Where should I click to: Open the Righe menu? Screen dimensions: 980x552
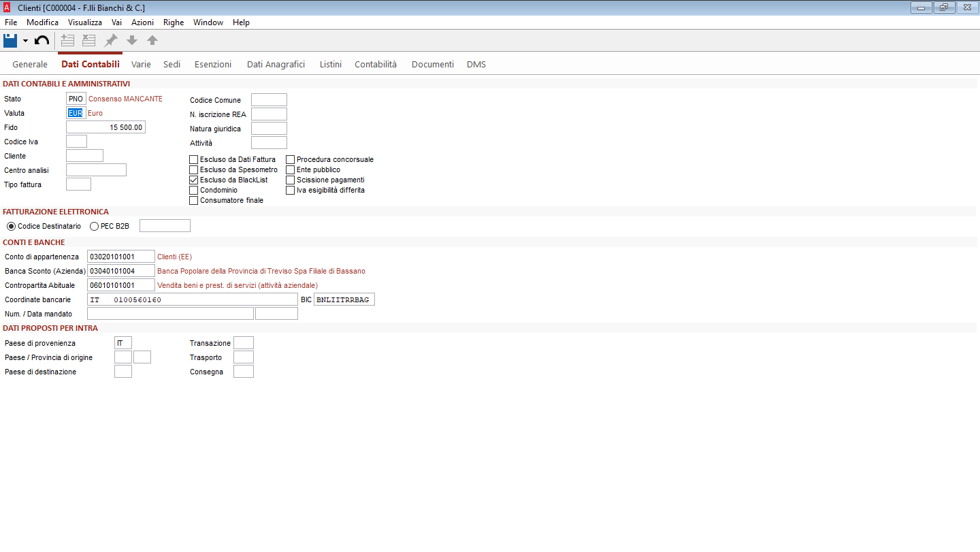[x=174, y=22]
